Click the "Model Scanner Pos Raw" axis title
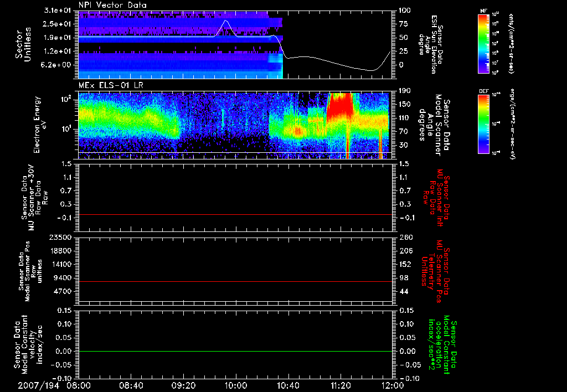Image resolution: width=567 pixels, height=392 pixels. pyautogui.click(x=30, y=271)
